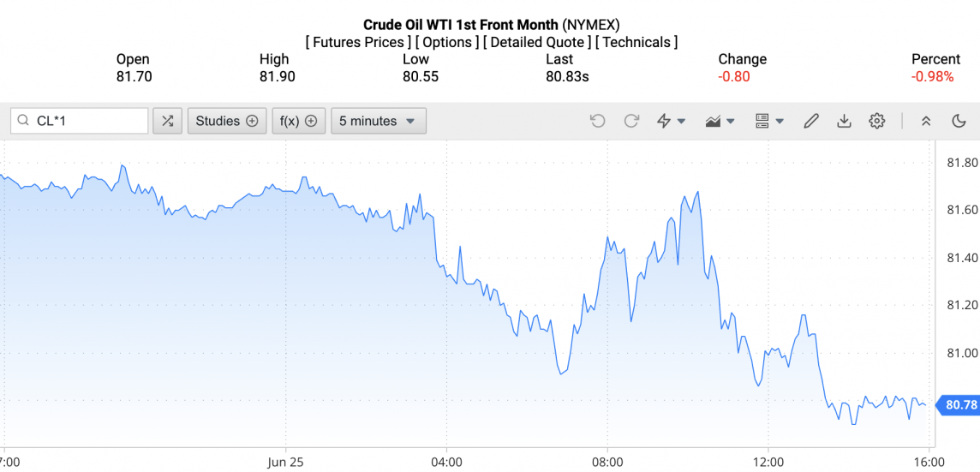Redo the chart action

click(x=631, y=121)
